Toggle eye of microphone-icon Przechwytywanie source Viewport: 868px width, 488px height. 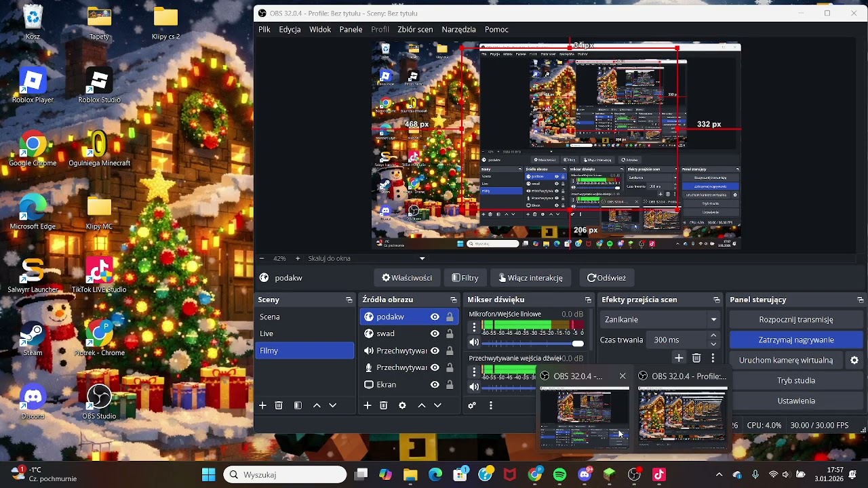pos(435,367)
